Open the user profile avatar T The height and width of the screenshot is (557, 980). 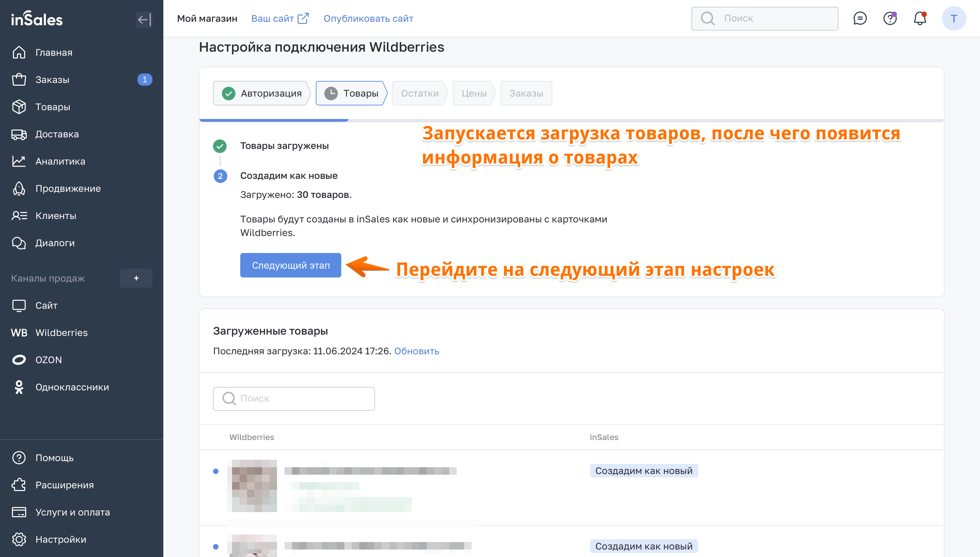coord(953,18)
